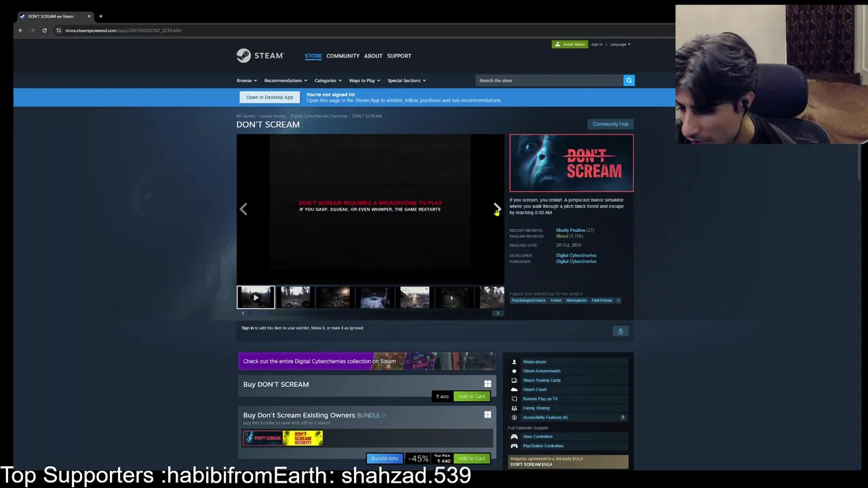Open the DON'T SCREAM EULA link
This screenshot has height=488, width=868.
(x=531, y=464)
